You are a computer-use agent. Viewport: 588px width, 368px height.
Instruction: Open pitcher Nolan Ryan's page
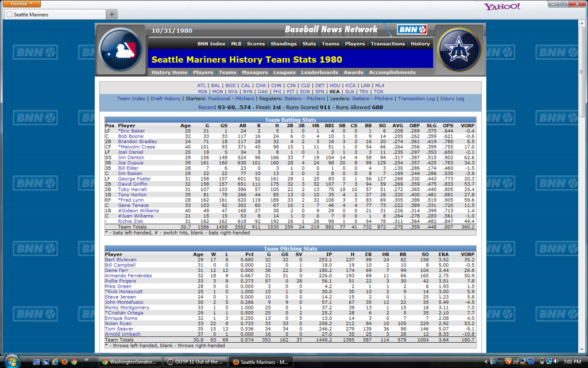(x=118, y=324)
